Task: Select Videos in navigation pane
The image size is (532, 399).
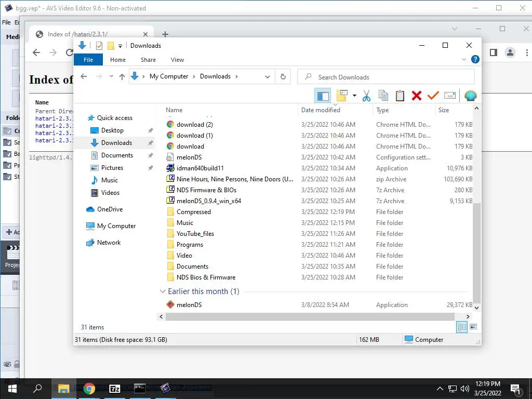Action: coord(110,192)
